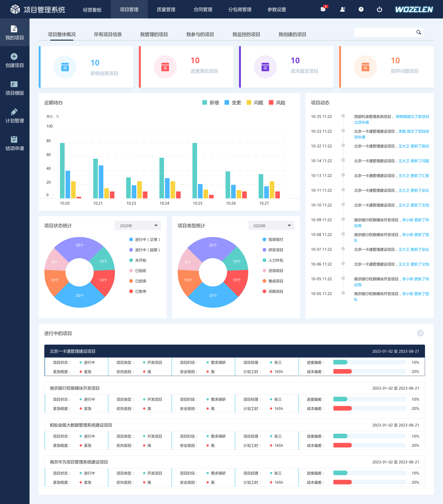
Task: Toggle 进行中（延期）legend item
Action: (145, 250)
